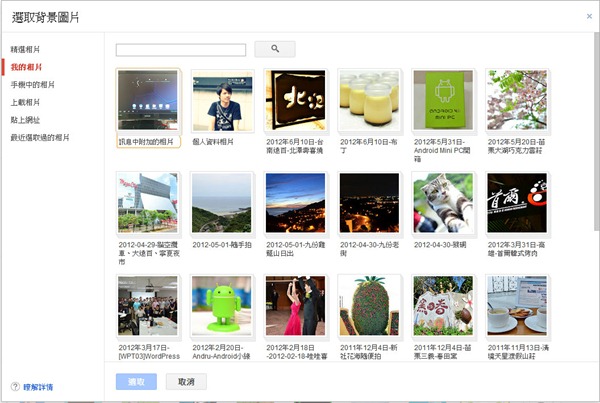Select the 我的相片 tab
The width and height of the screenshot is (600, 403).
(x=26, y=67)
